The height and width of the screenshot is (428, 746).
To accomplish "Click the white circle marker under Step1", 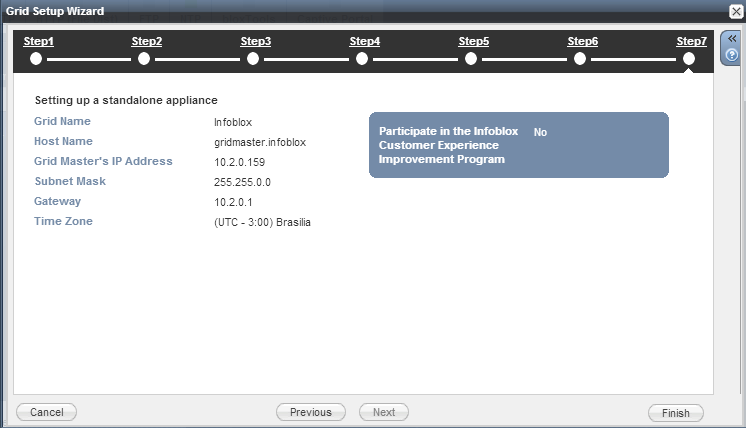I will coord(36,59).
